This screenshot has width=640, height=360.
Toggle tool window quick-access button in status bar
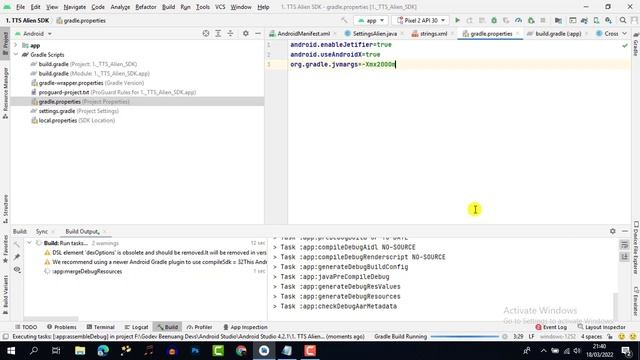coord(5,337)
